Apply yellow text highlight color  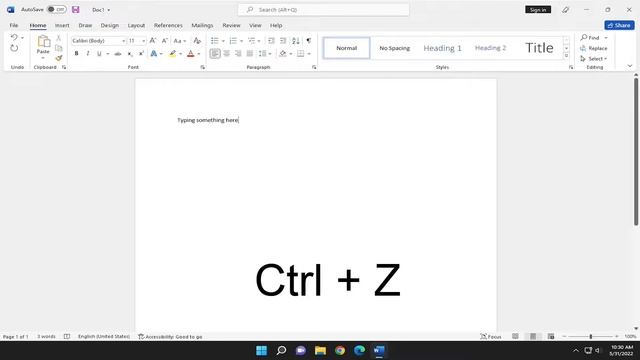click(x=173, y=54)
